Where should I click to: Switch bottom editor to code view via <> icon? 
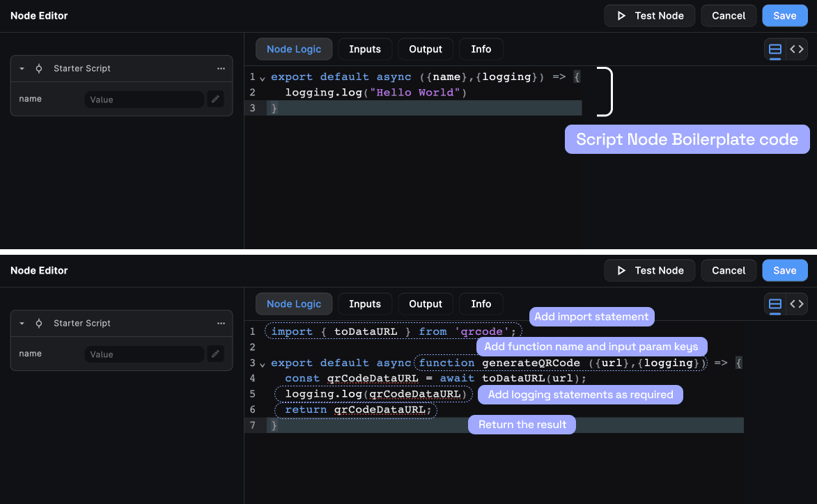coord(797,304)
